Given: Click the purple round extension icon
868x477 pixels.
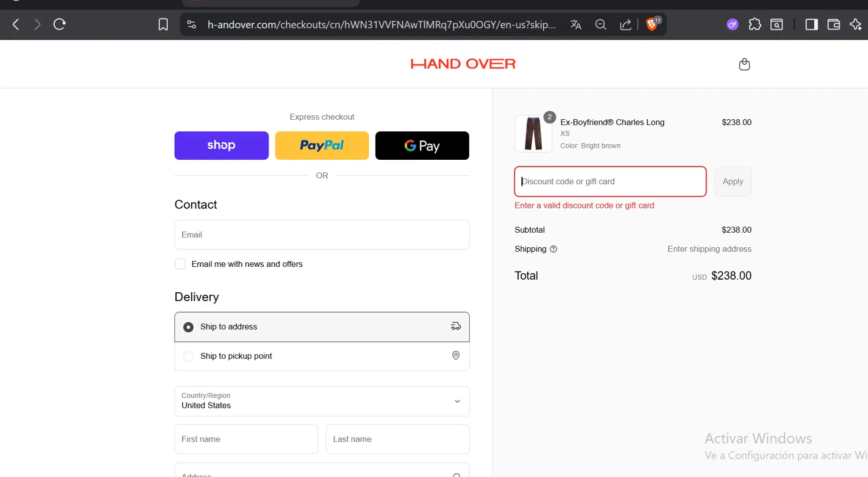Looking at the screenshot, I should (x=733, y=24).
